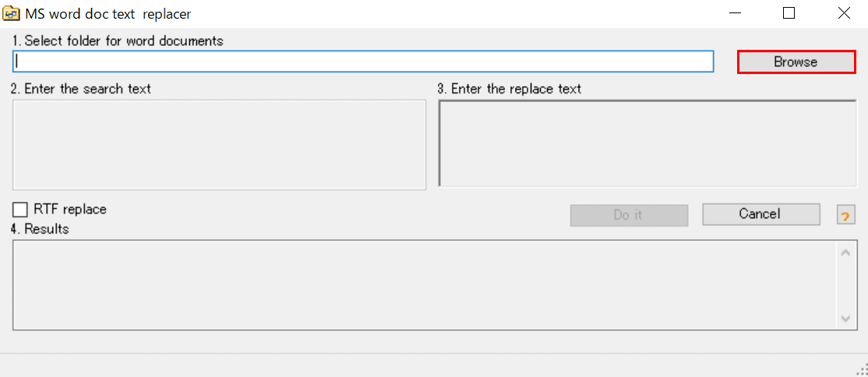
Task: Click the Results vertical scrollbar track
Action: point(845,286)
